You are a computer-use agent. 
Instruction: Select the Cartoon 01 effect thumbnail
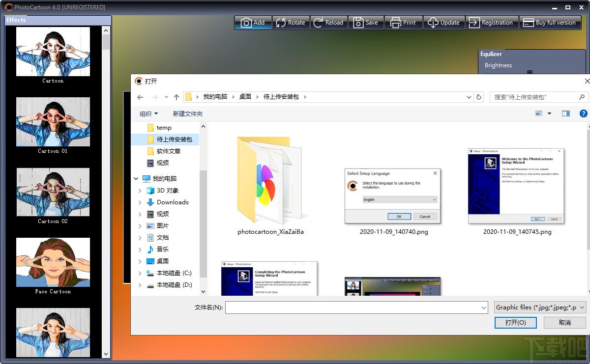point(53,122)
